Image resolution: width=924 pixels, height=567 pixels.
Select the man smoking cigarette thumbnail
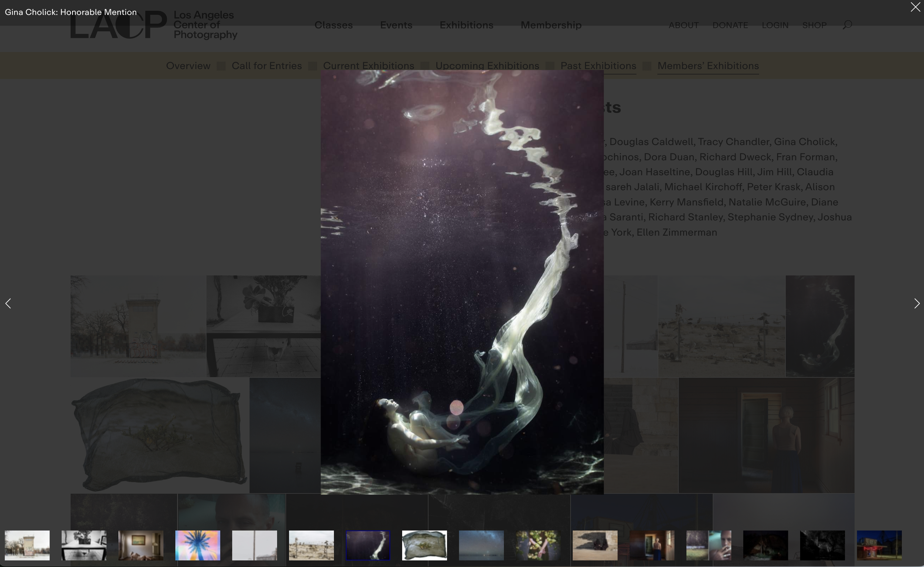(709, 545)
